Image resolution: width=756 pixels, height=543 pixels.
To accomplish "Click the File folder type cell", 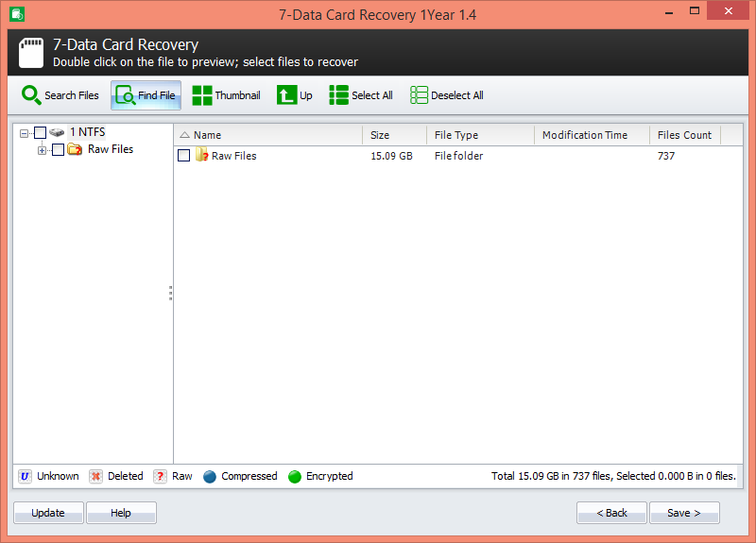I will [458, 156].
